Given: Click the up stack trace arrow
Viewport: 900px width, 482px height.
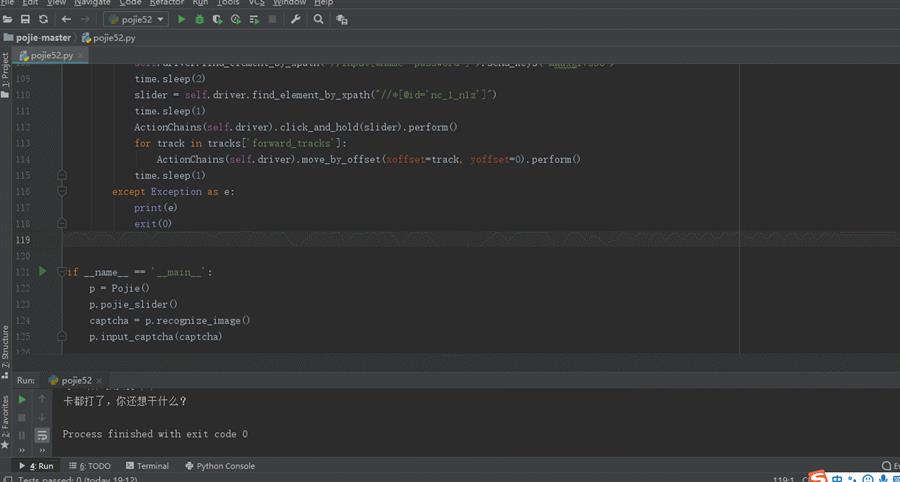Looking at the screenshot, I should click(x=42, y=399).
